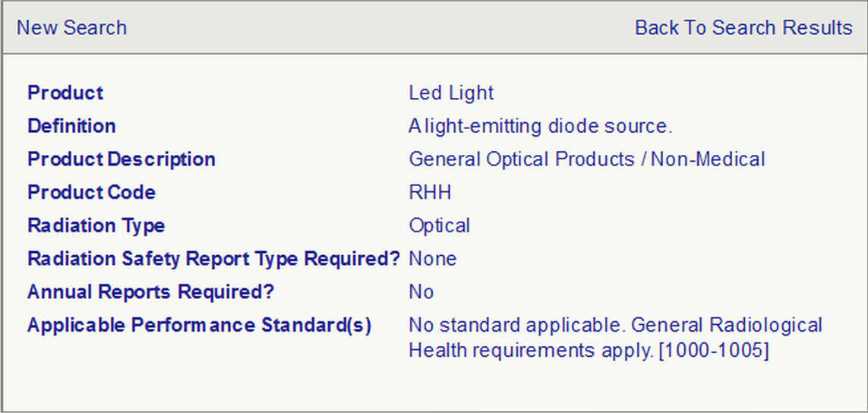Select General Optical Products / Non-Medical text

click(586, 159)
